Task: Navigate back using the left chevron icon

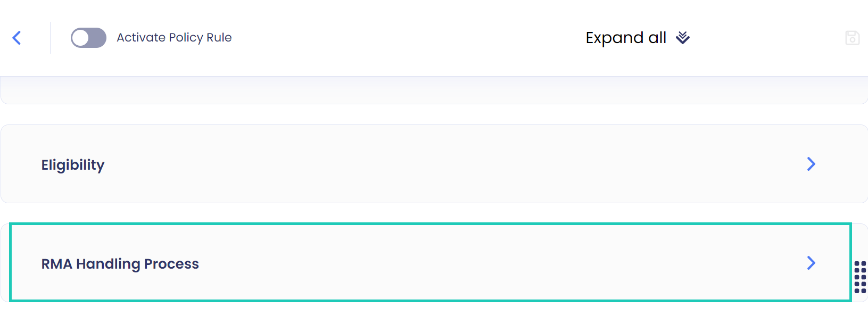Action: [16, 38]
